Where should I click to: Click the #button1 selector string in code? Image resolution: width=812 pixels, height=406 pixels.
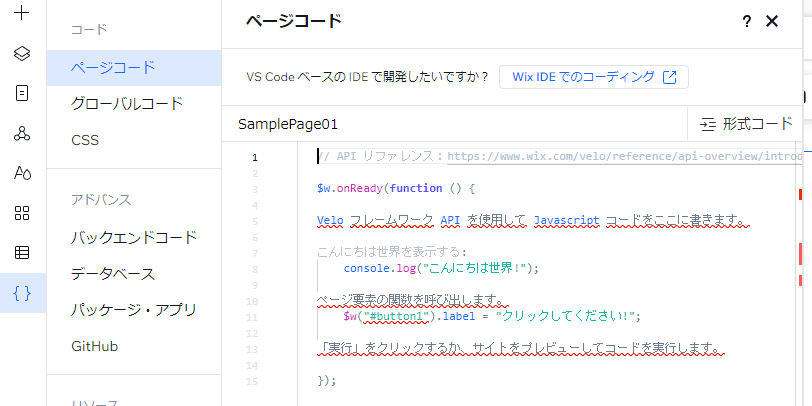click(x=396, y=316)
